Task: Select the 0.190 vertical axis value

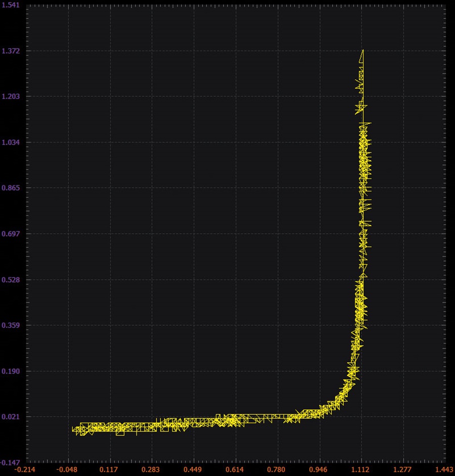Action: (x=11, y=371)
